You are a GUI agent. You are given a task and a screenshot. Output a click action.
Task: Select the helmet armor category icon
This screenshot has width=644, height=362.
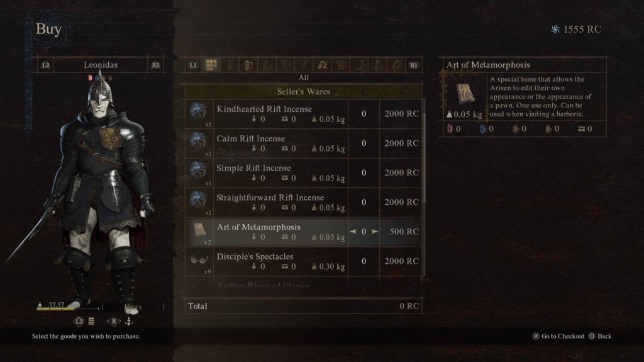tap(323, 65)
